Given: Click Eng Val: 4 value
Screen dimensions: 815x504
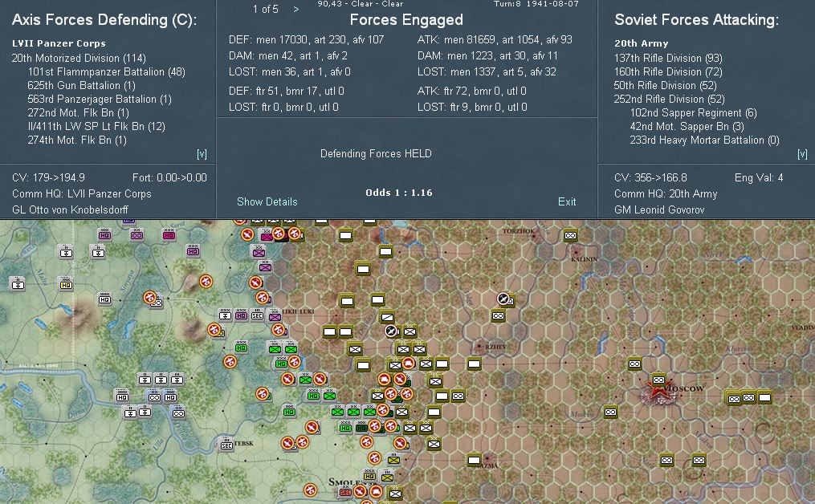Looking at the screenshot, I should [758, 177].
